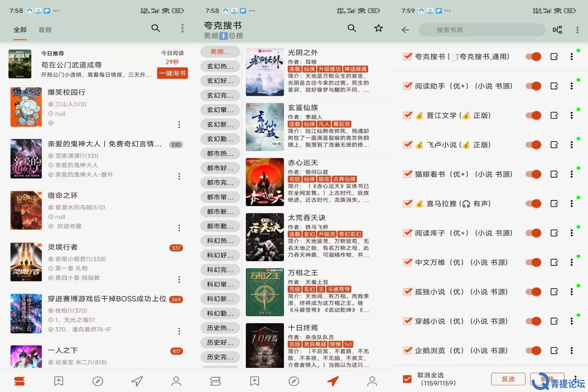
Task: Open more options for 爆笑校园行 book
Action: [179, 125]
